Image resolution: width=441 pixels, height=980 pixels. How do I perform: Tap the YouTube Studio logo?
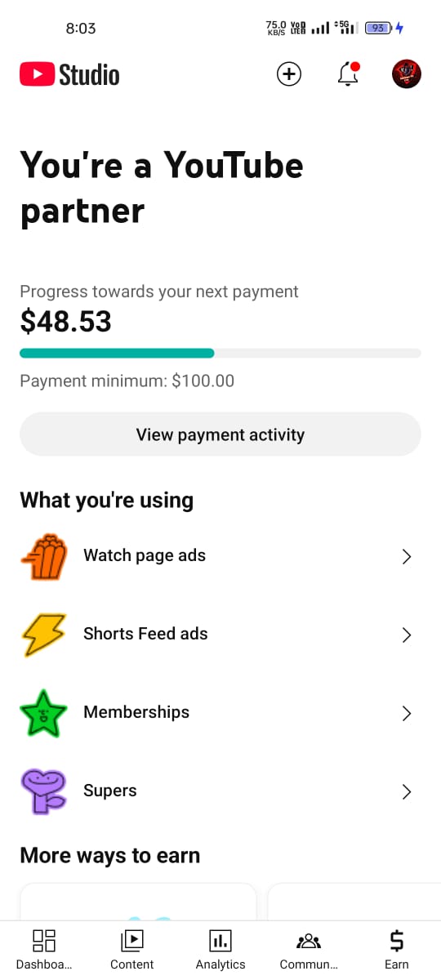coord(69,75)
